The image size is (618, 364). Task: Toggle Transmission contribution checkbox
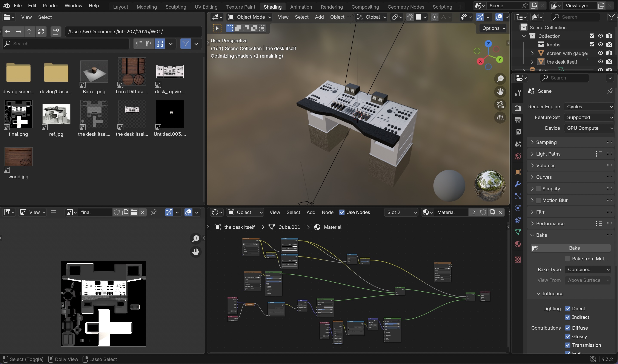(x=567, y=345)
